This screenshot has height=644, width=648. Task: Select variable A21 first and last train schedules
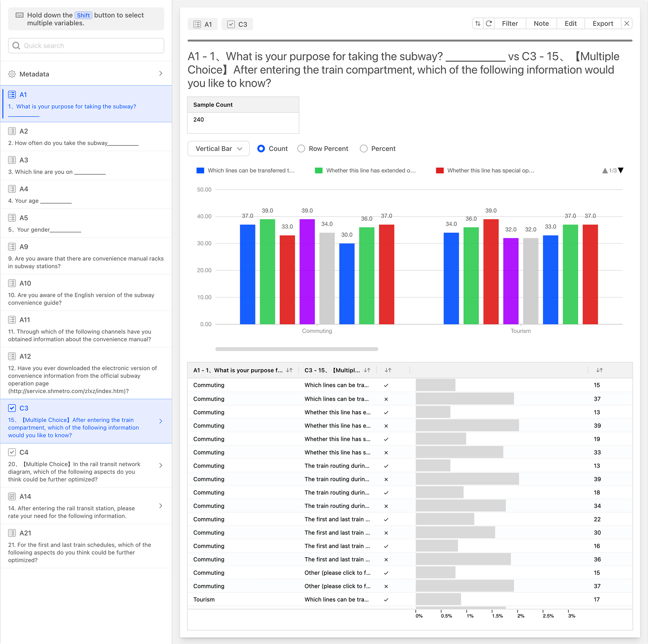click(86, 546)
